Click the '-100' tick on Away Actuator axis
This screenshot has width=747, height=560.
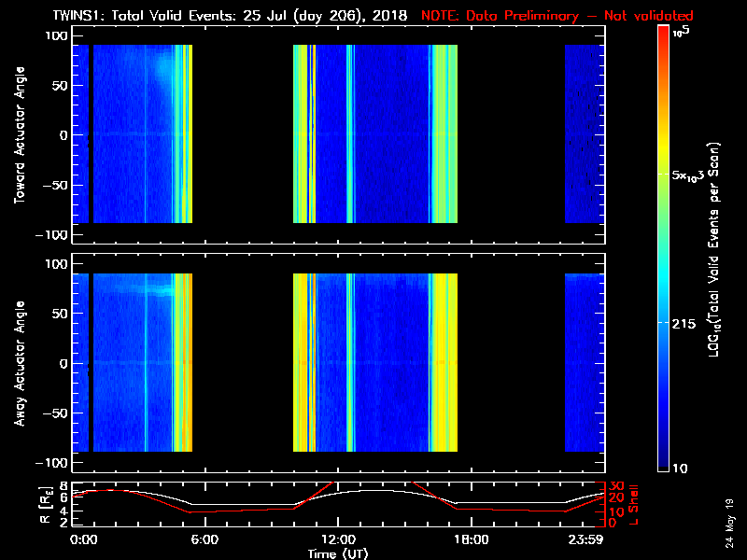point(52,463)
